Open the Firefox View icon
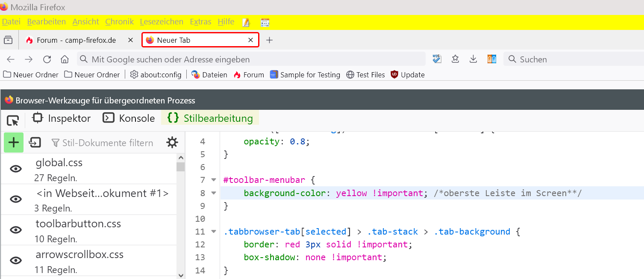The height and width of the screenshot is (279, 644). 8,40
